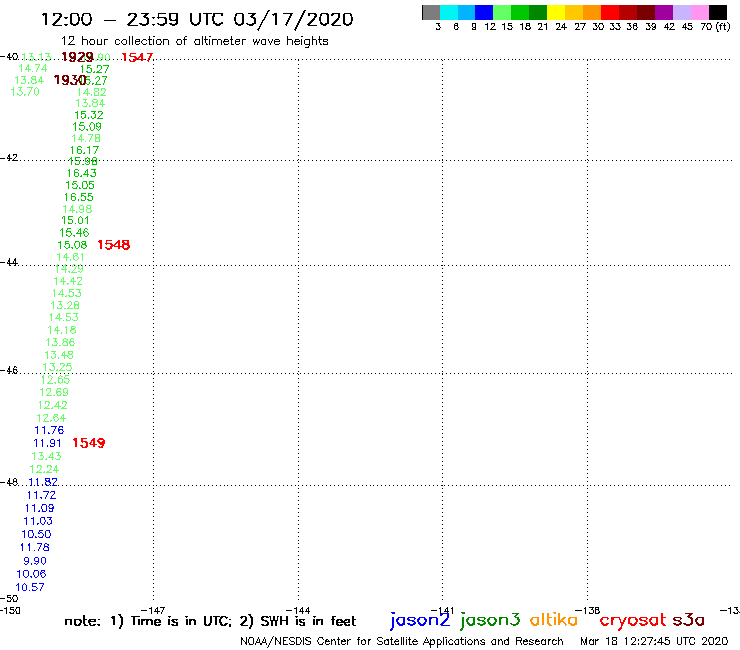Click the NOAA/NESDIS credit line text
740x650 pixels.
402,642
